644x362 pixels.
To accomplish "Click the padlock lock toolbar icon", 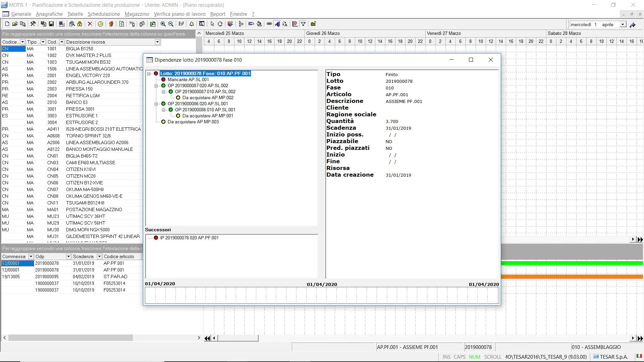I will pos(80,24).
